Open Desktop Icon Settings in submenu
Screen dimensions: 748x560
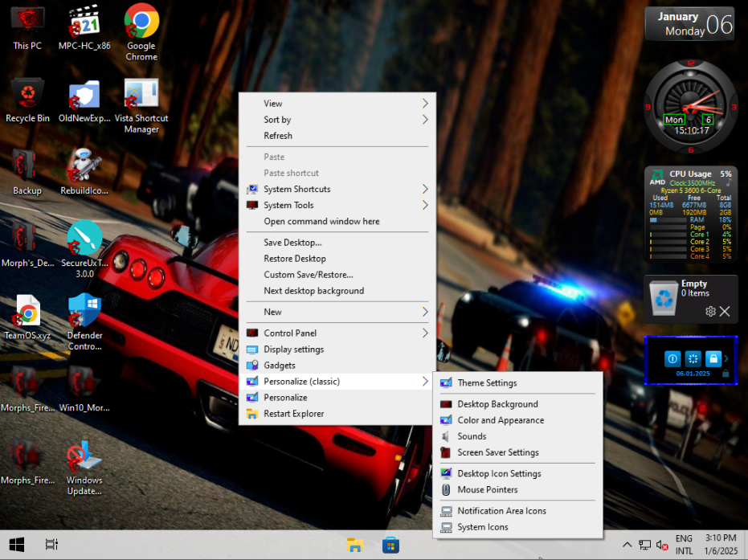517,474
